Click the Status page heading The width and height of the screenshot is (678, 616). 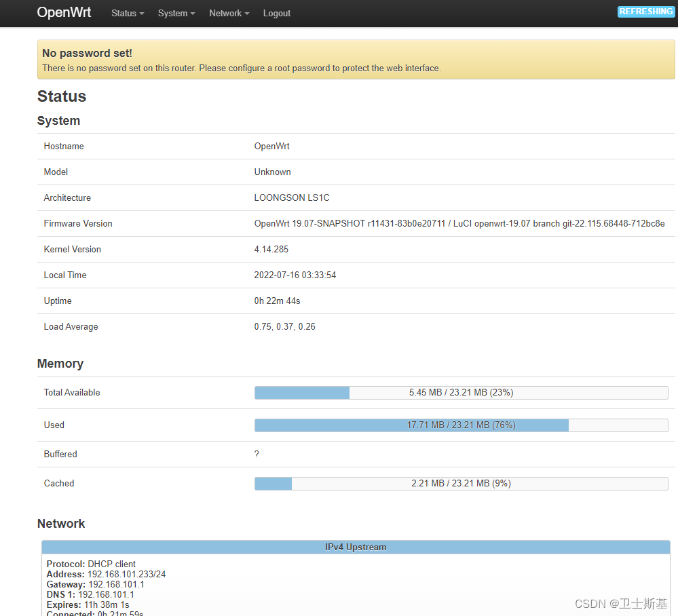[x=62, y=96]
